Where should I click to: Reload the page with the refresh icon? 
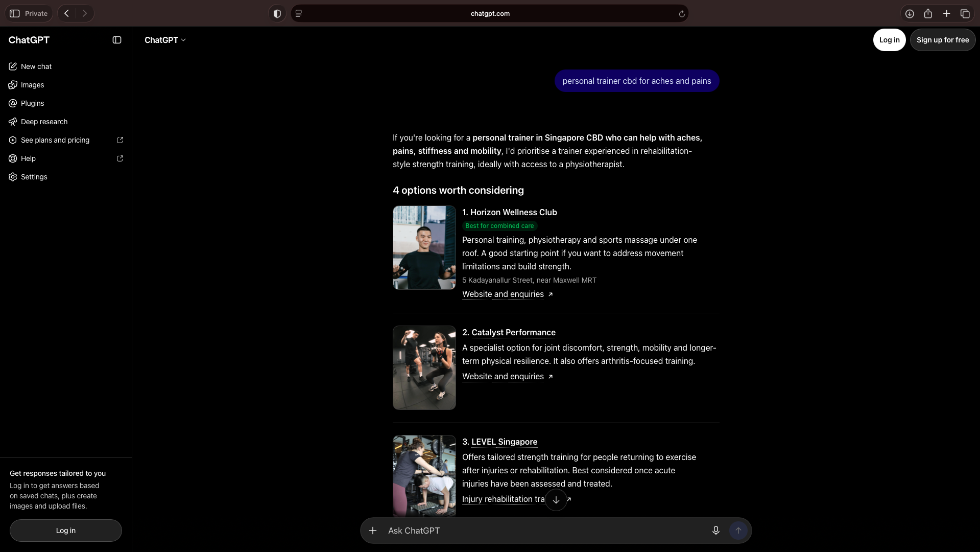pos(682,14)
